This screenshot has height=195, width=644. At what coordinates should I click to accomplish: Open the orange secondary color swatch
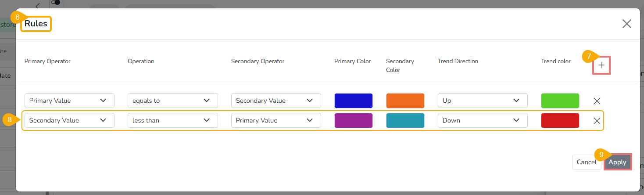click(405, 101)
